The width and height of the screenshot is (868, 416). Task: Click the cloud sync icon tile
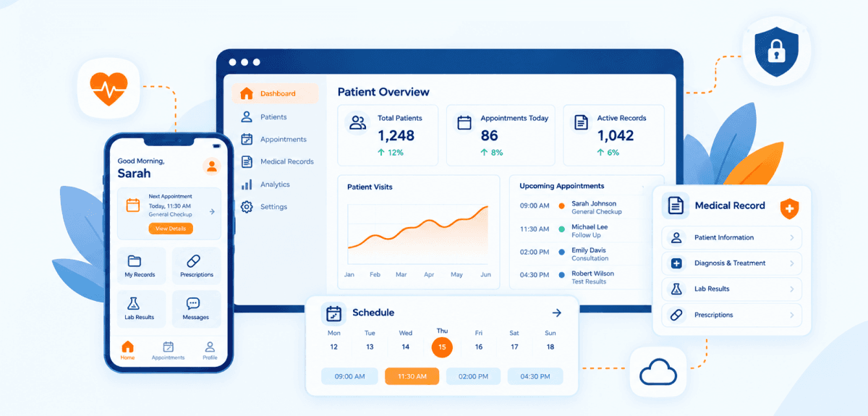[x=658, y=373]
